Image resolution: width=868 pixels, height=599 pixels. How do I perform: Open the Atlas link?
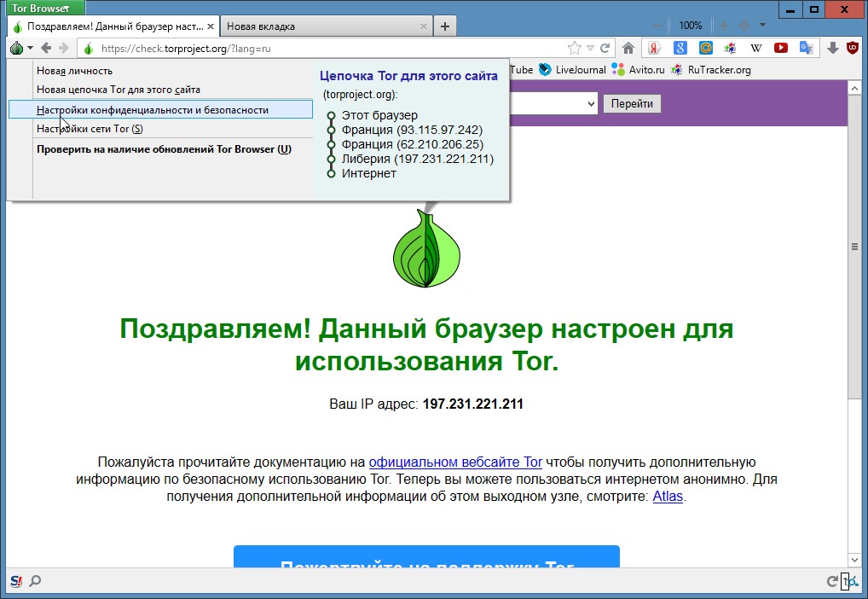[668, 496]
